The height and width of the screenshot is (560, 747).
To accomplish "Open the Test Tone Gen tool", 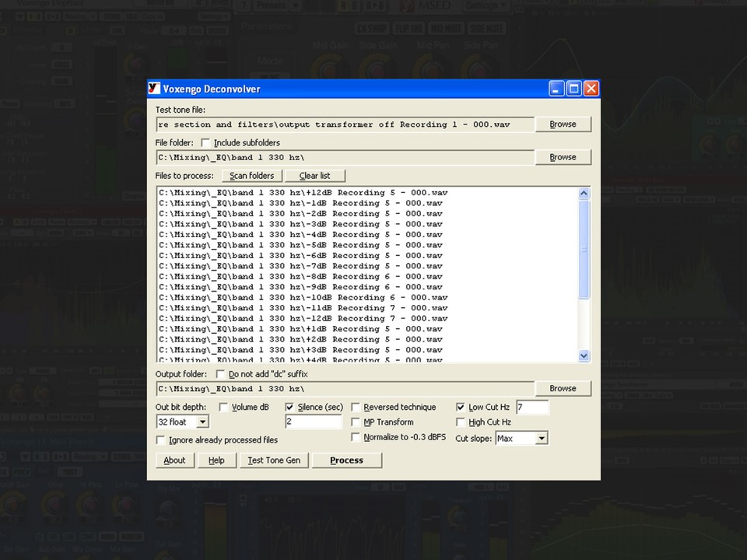I will coord(274,460).
